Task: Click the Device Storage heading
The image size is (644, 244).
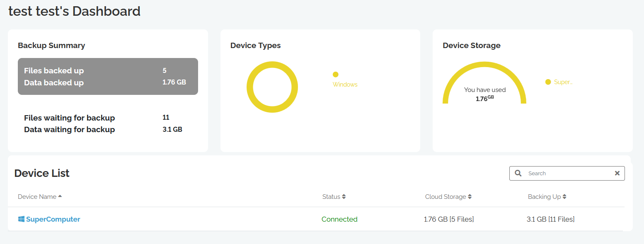Action: click(x=472, y=46)
